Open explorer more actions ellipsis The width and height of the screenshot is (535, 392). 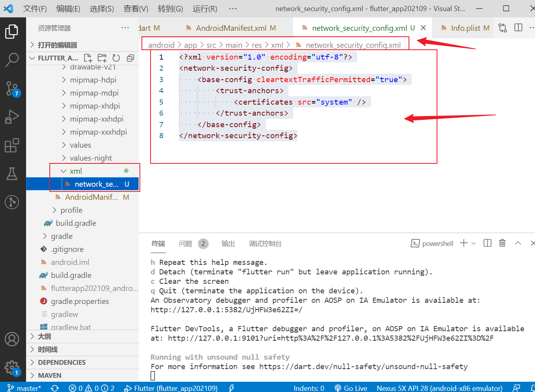pos(125,28)
